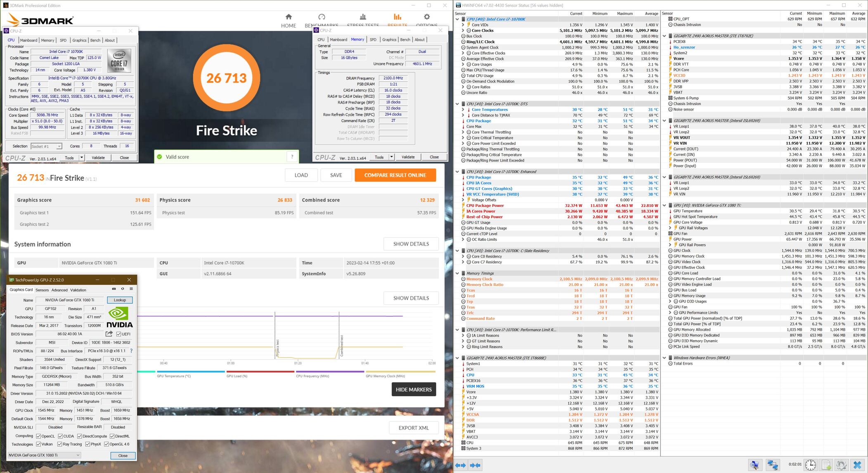The width and height of the screenshot is (868, 473).
Task: Open the GPU-Z hamburger menu
Action: click(131, 289)
